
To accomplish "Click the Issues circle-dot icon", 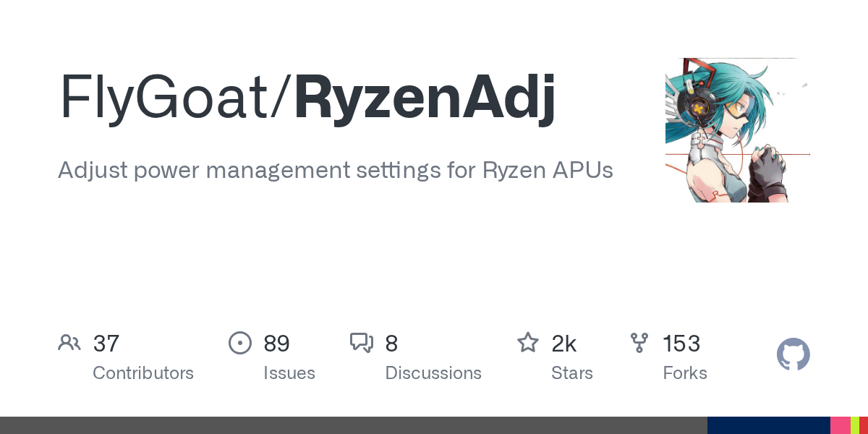I will 240,343.
